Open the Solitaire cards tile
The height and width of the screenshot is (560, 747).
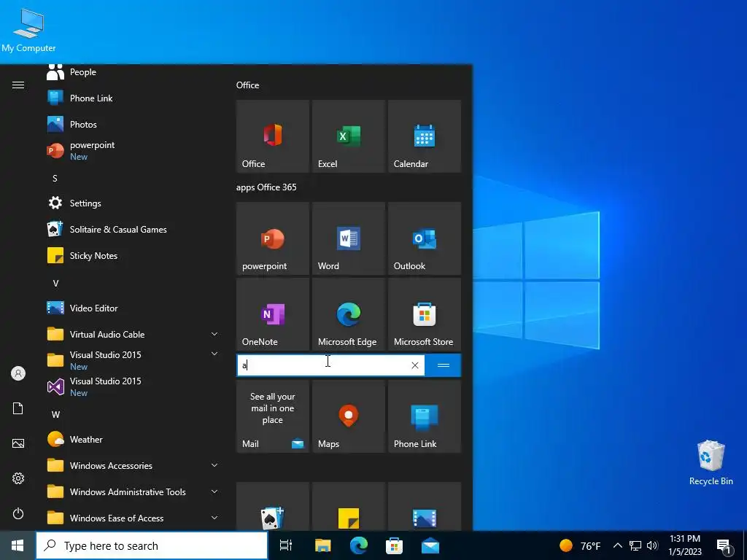click(273, 507)
